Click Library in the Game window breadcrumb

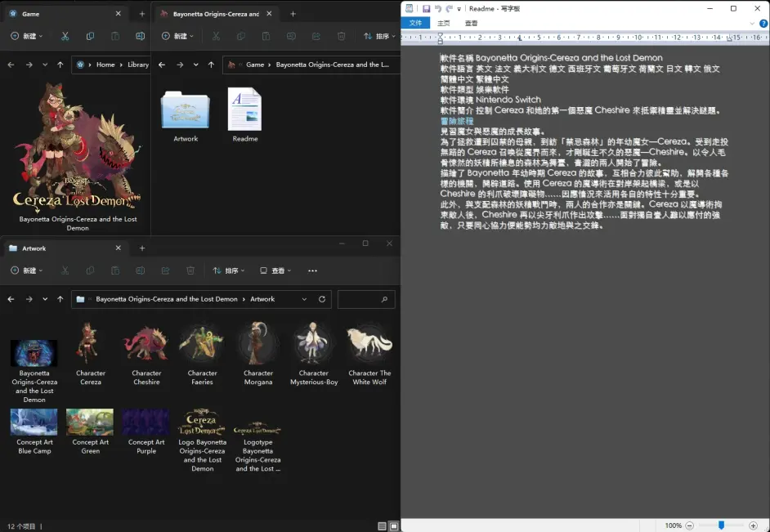pyautogui.click(x=138, y=65)
